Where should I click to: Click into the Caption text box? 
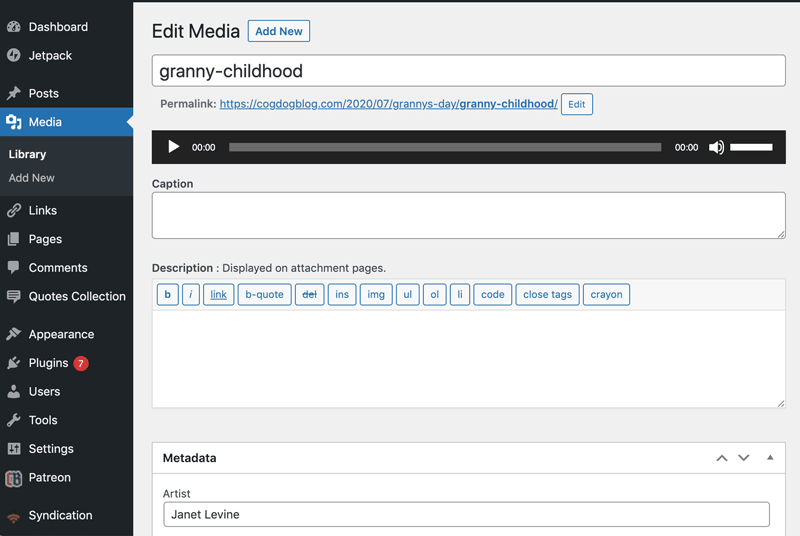[468, 215]
